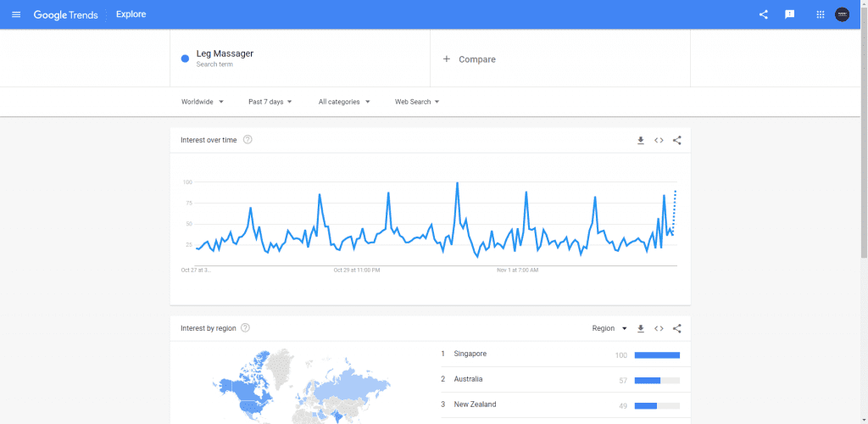Select Singapore in the region list
868x424 pixels.
tap(470, 354)
